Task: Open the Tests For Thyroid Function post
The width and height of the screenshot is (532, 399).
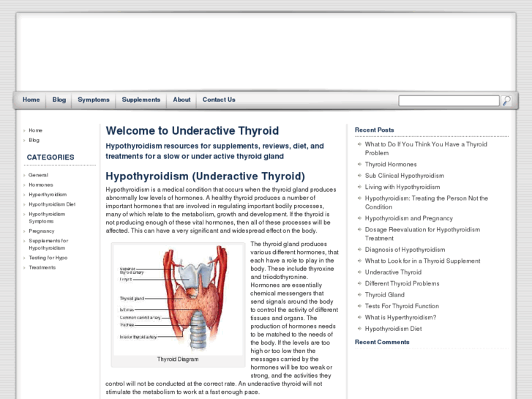Action: click(x=402, y=306)
